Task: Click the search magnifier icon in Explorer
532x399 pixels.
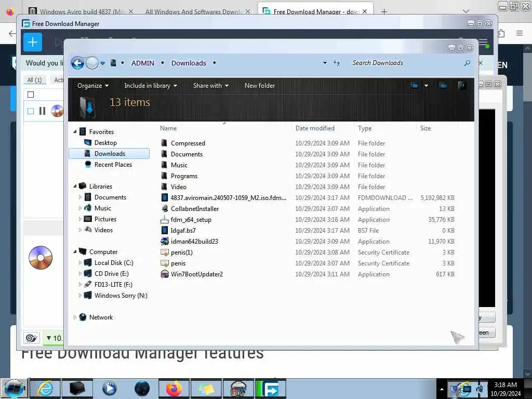Action: (x=467, y=63)
